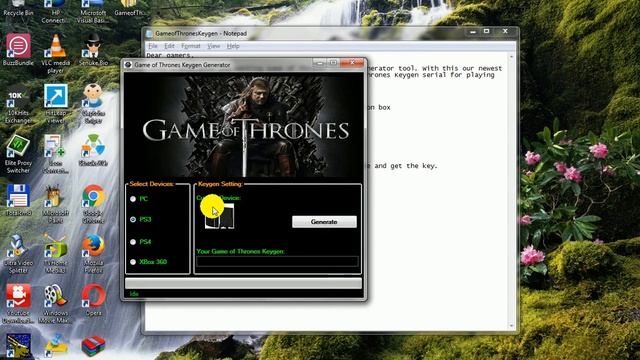Close the Notepad window
Screen dimensions: 640x360
(505, 31)
